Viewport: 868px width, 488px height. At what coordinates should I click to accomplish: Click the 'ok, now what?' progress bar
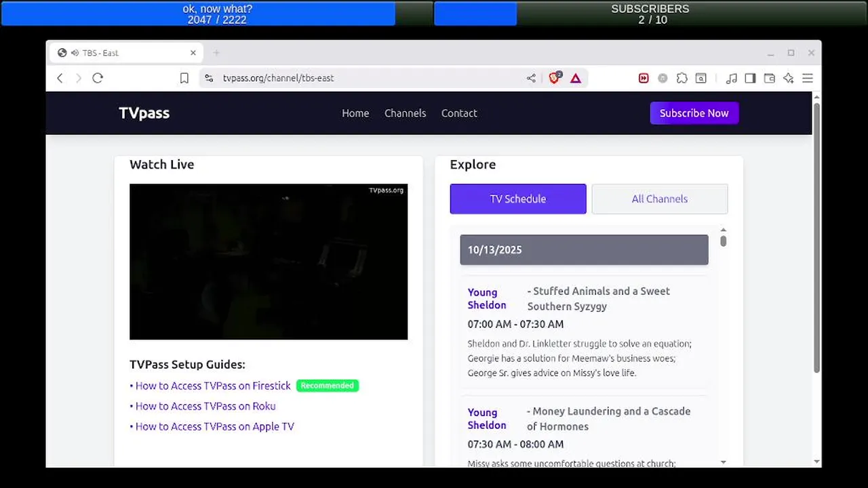point(217,14)
